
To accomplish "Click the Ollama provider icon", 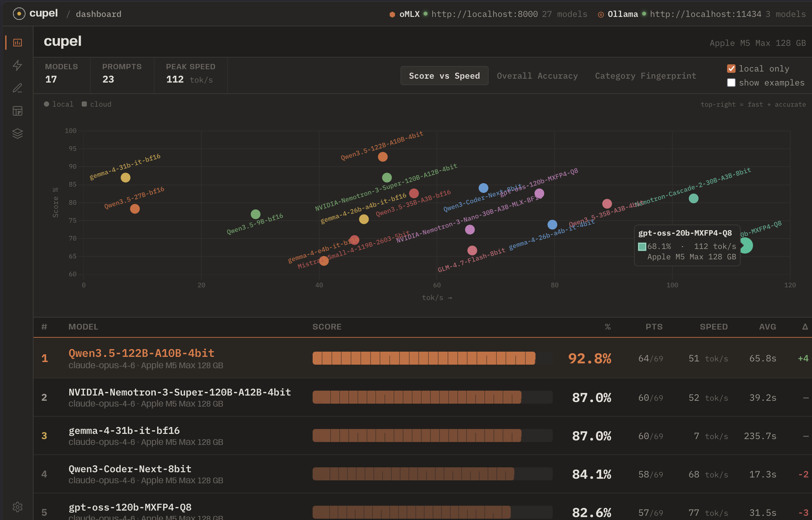I will pyautogui.click(x=601, y=15).
